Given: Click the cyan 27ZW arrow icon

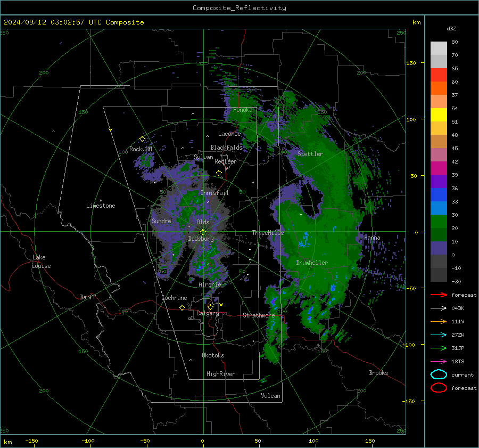Looking at the screenshot, I should (439, 335).
